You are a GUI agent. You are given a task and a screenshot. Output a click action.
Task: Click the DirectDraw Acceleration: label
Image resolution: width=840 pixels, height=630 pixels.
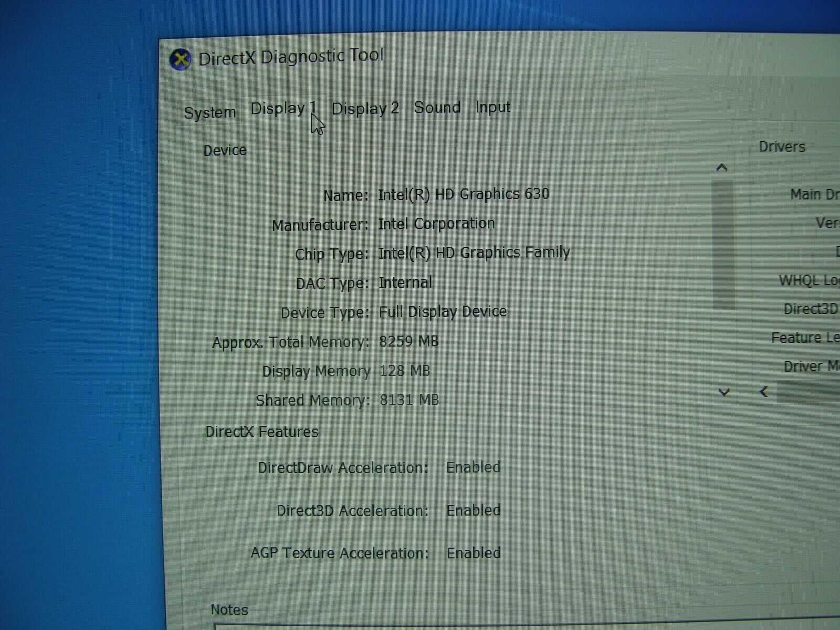coord(343,468)
